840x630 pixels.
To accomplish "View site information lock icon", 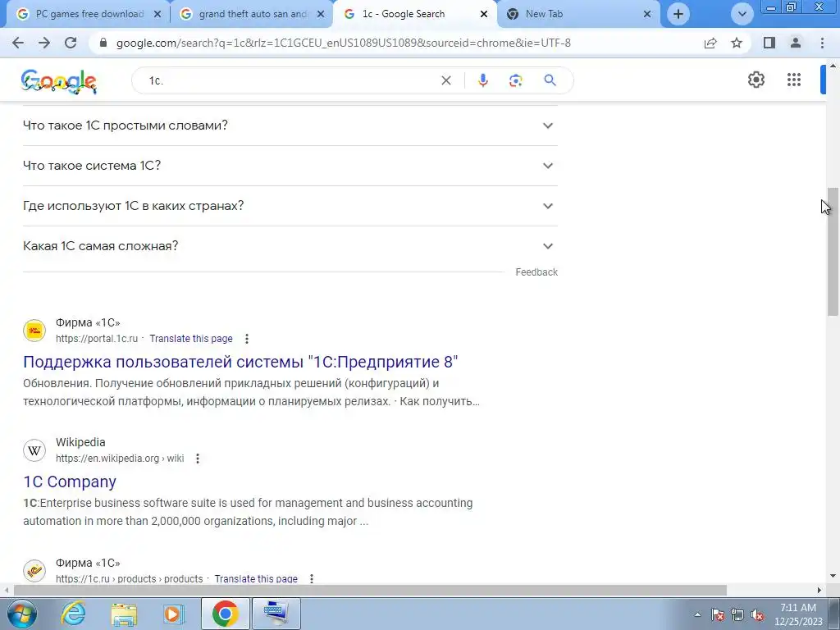I will click(103, 43).
